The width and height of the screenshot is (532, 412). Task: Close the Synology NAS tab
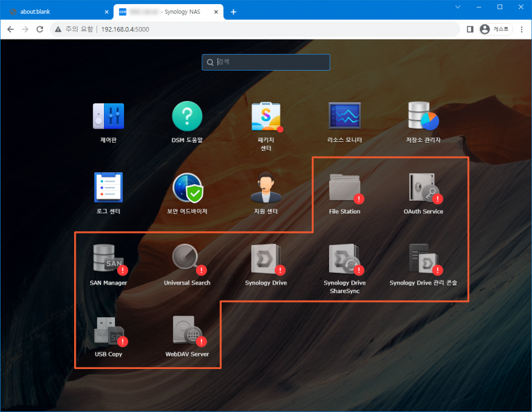(216, 12)
